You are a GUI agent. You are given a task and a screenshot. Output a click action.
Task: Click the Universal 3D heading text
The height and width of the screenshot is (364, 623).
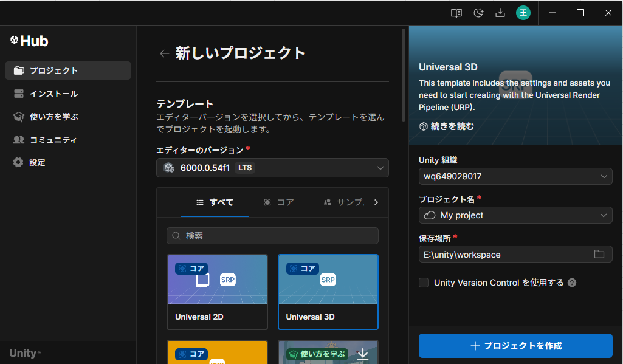[448, 67]
